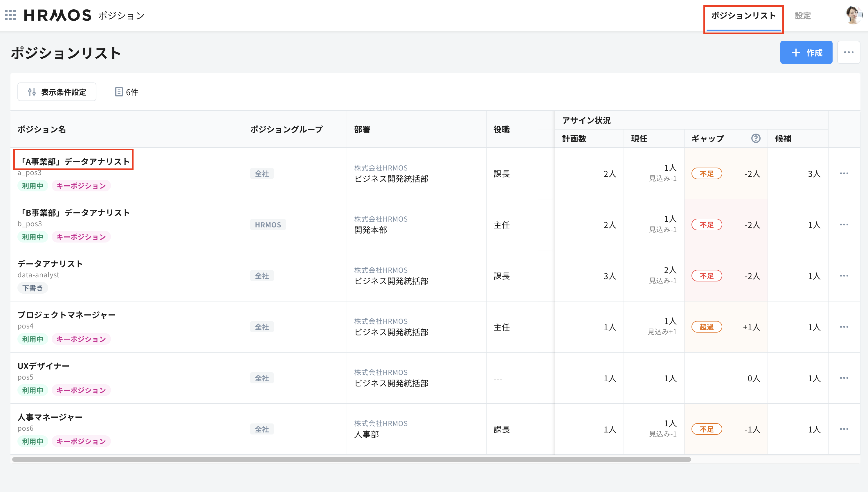868x492 pixels.
Task: Click the plus icon inside 作成 button
Action: point(796,52)
